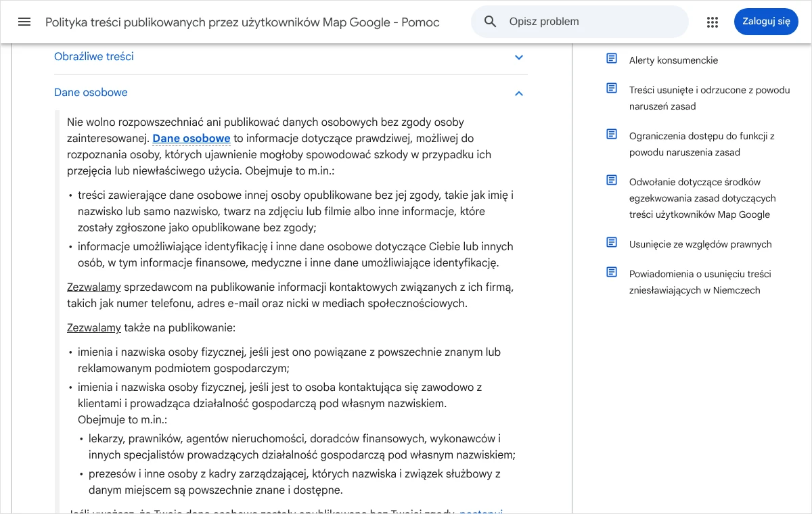Open Odwołanie dotyczące środków egzekwowania article
Image resolution: width=812 pixels, height=514 pixels.
click(702, 198)
